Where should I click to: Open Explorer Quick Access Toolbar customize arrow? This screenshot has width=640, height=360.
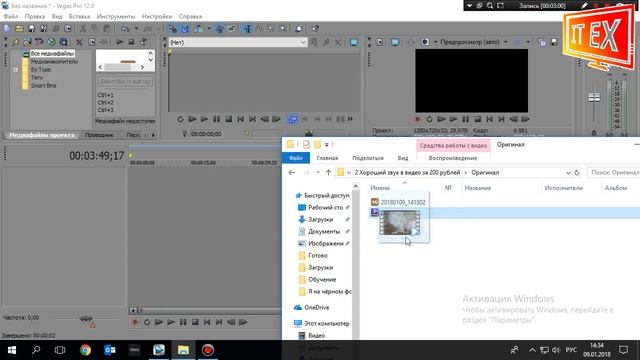click(x=327, y=144)
